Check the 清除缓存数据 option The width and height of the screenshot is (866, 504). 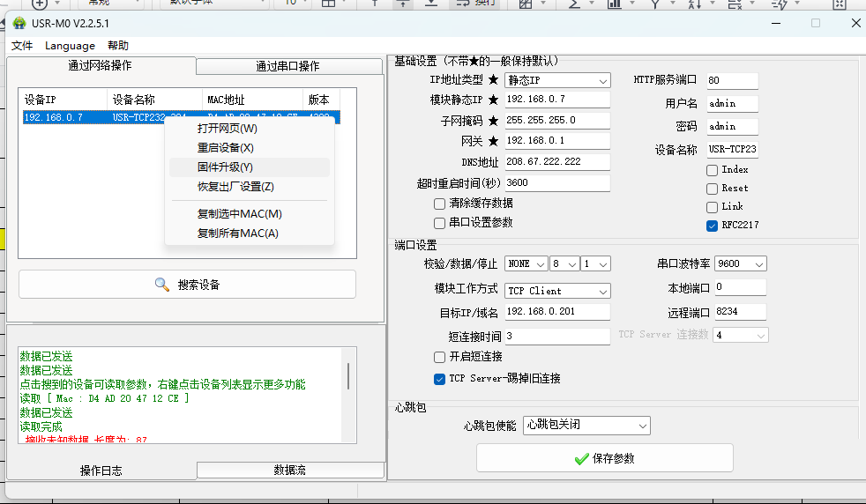pyautogui.click(x=439, y=204)
